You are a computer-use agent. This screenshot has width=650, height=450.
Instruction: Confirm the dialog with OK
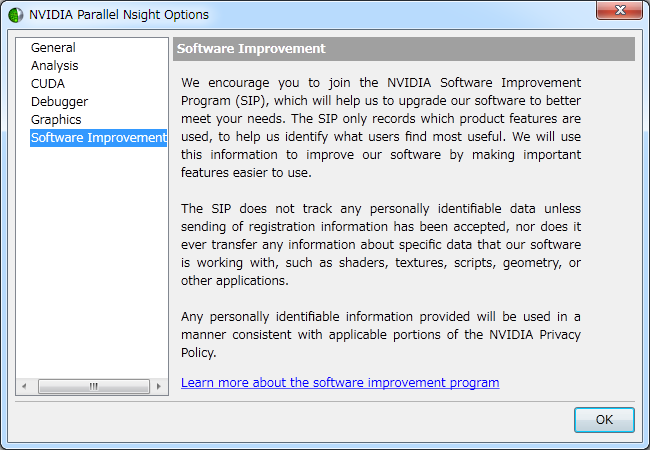(x=603, y=420)
